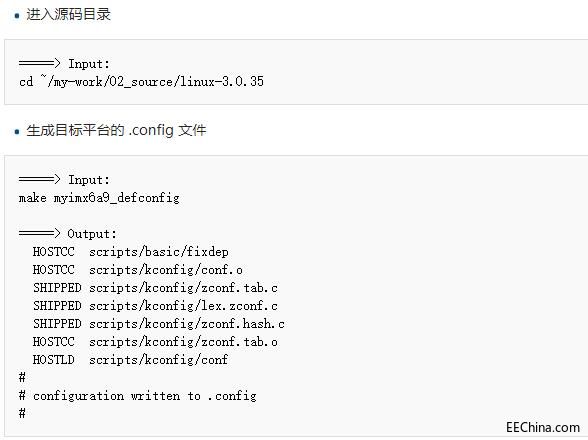Click the configuration written to .config text
The image size is (588, 440).
(145, 396)
